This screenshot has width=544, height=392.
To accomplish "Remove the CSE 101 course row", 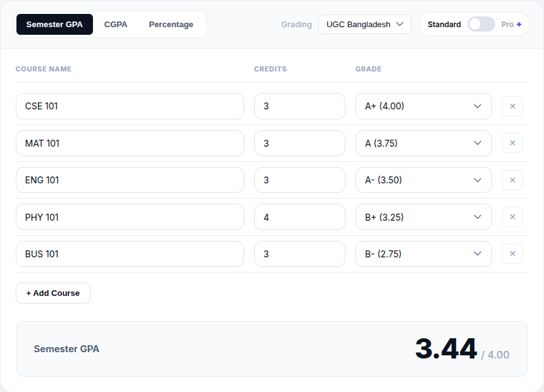I will 512,106.
